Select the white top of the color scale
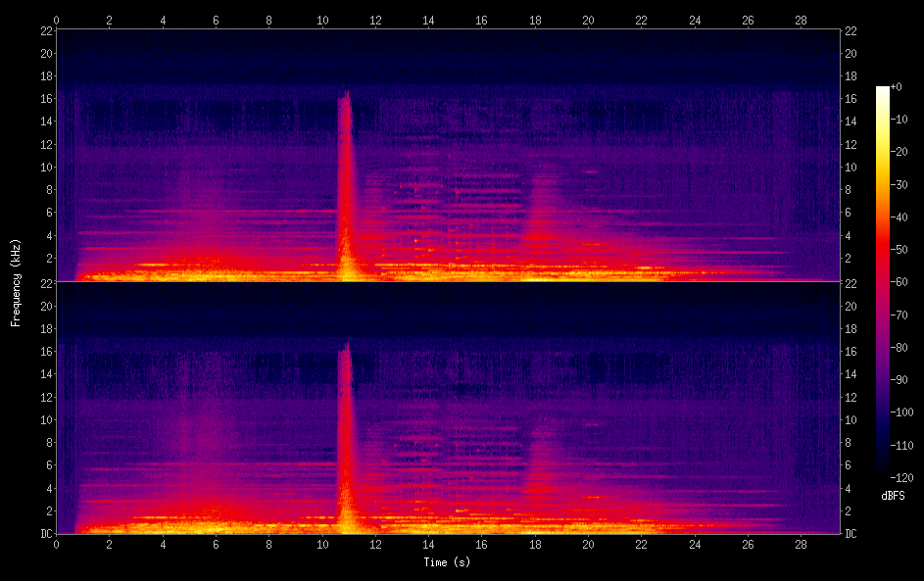 [x=883, y=90]
